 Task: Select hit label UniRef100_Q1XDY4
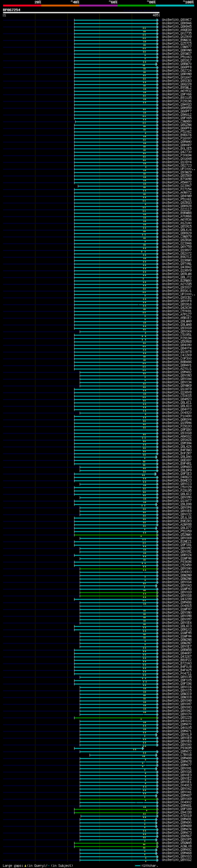point(177,162)
